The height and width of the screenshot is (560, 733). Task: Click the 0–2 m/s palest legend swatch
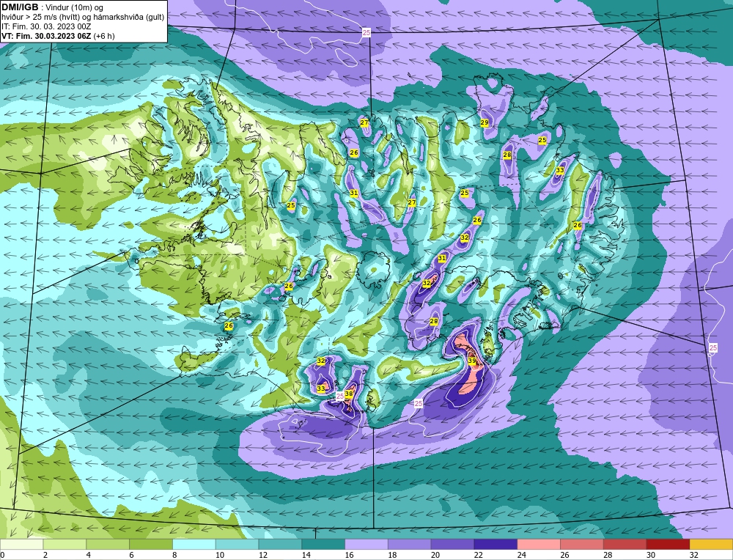21,545
